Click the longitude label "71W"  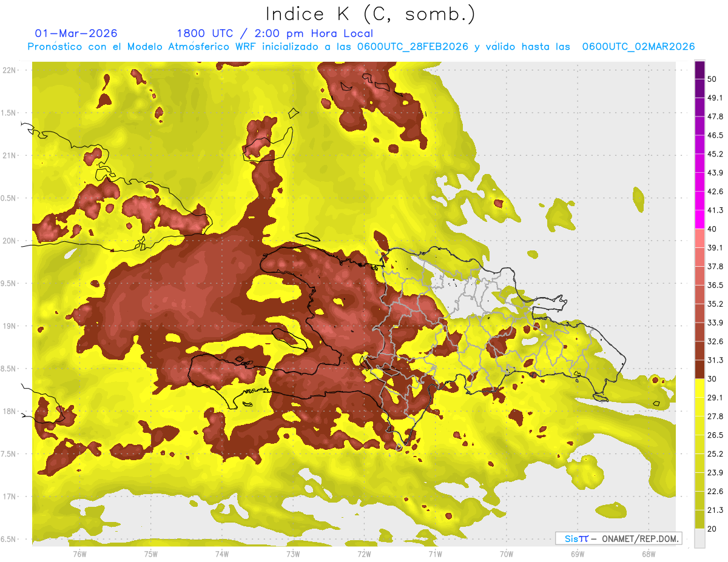pyautogui.click(x=435, y=554)
